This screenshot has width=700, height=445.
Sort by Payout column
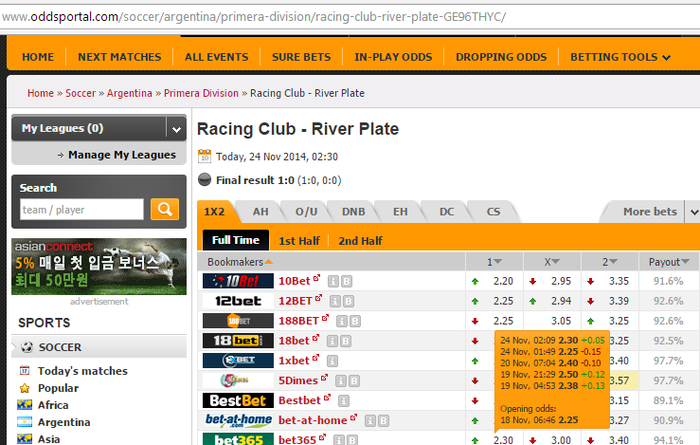click(x=669, y=262)
